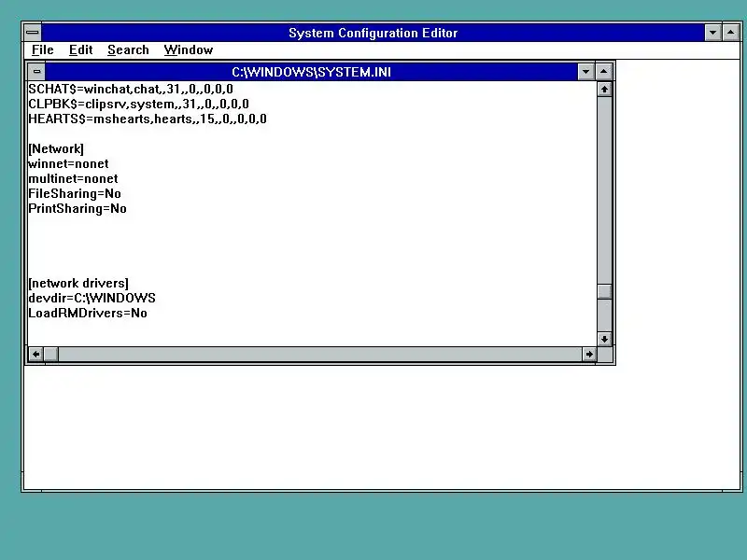Open the Window menu
This screenshot has height=560, width=747.
pyautogui.click(x=189, y=50)
